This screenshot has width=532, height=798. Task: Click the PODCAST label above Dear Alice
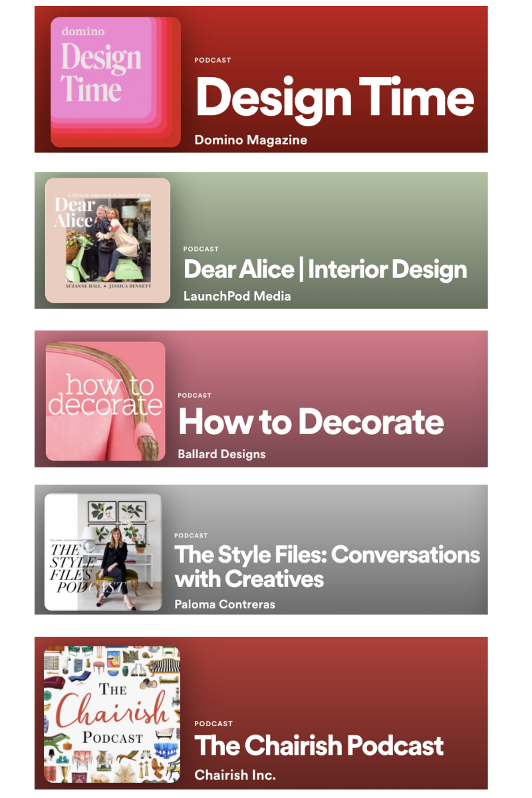point(201,249)
